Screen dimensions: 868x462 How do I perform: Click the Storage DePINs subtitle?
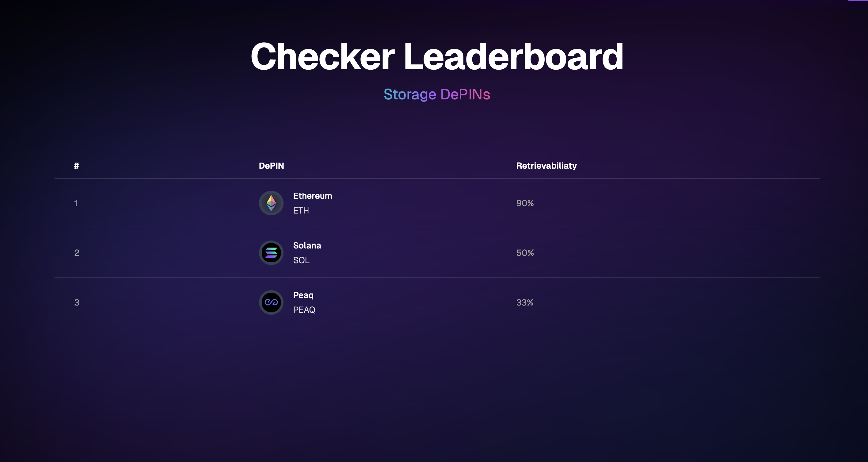click(437, 94)
